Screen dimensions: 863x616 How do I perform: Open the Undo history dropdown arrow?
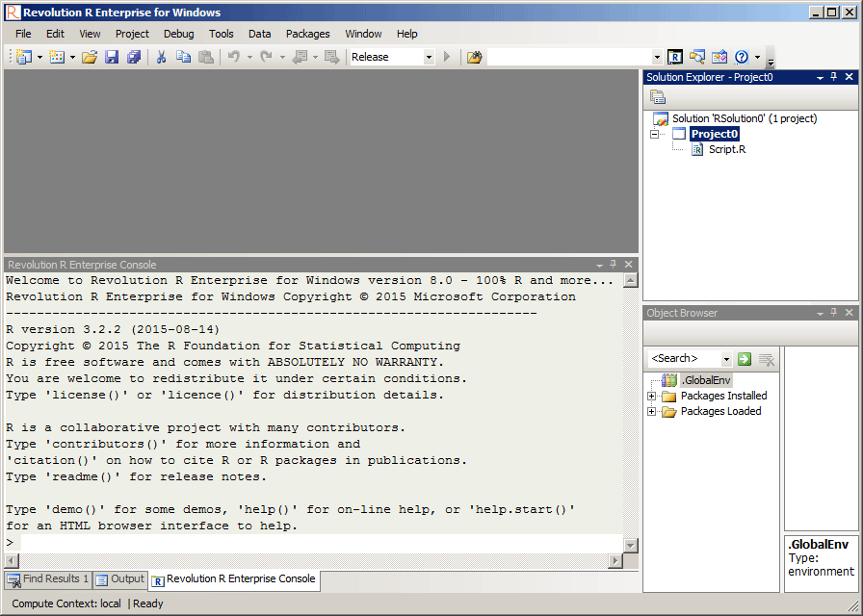pyautogui.click(x=249, y=57)
